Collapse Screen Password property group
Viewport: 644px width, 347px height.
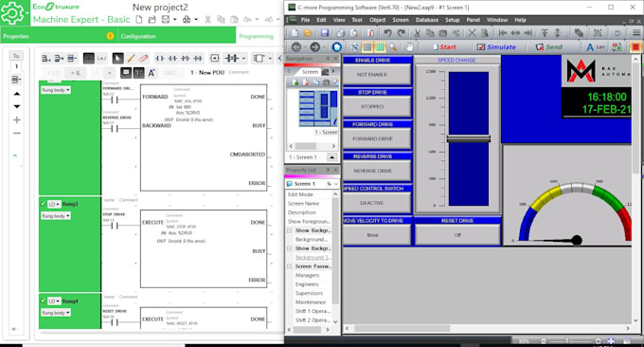[x=290, y=266]
